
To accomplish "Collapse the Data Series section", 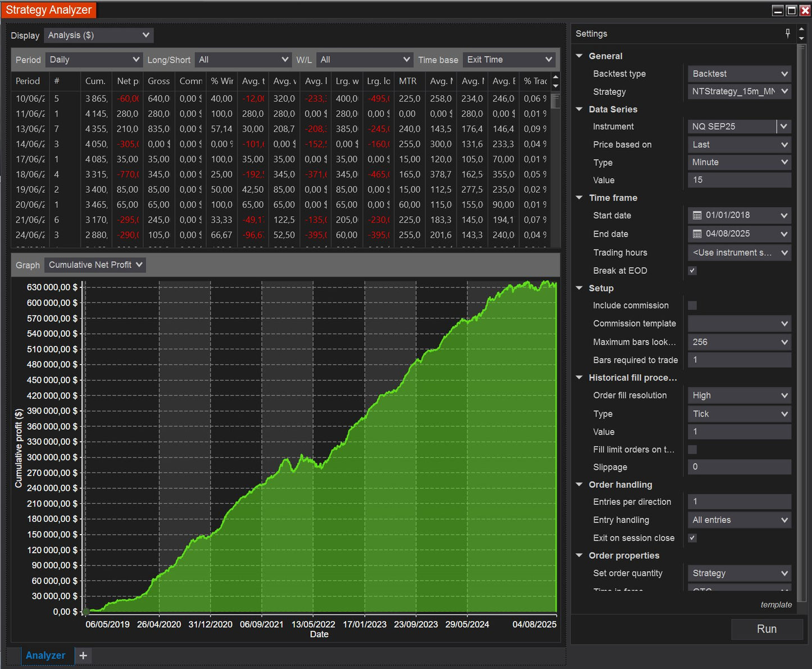I will click(x=579, y=109).
